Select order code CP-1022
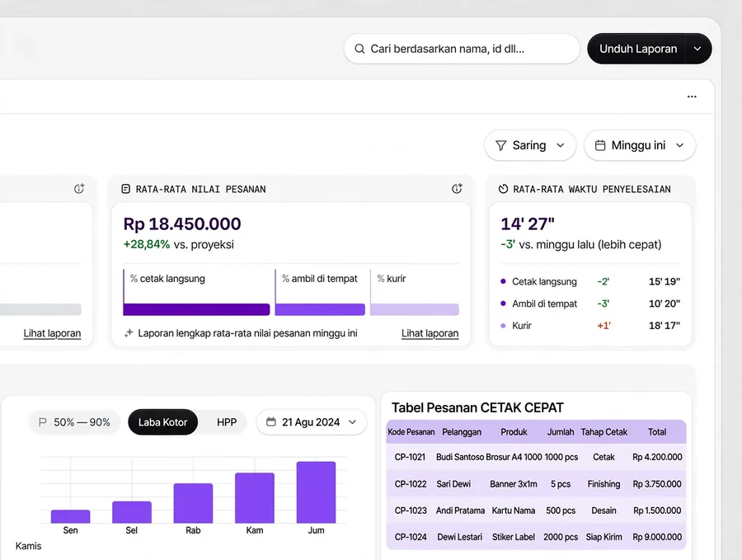The width and height of the screenshot is (742, 560). [x=411, y=484]
